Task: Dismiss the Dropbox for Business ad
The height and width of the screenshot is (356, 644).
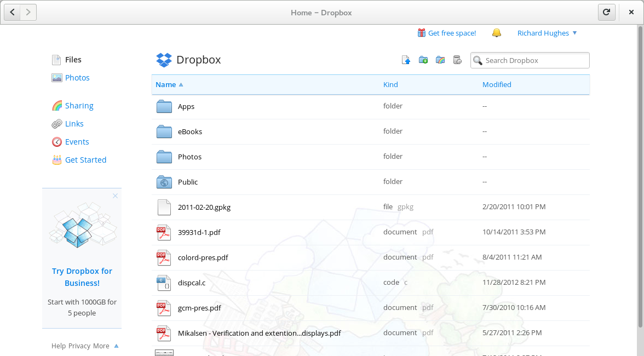Action: [116, 196]
